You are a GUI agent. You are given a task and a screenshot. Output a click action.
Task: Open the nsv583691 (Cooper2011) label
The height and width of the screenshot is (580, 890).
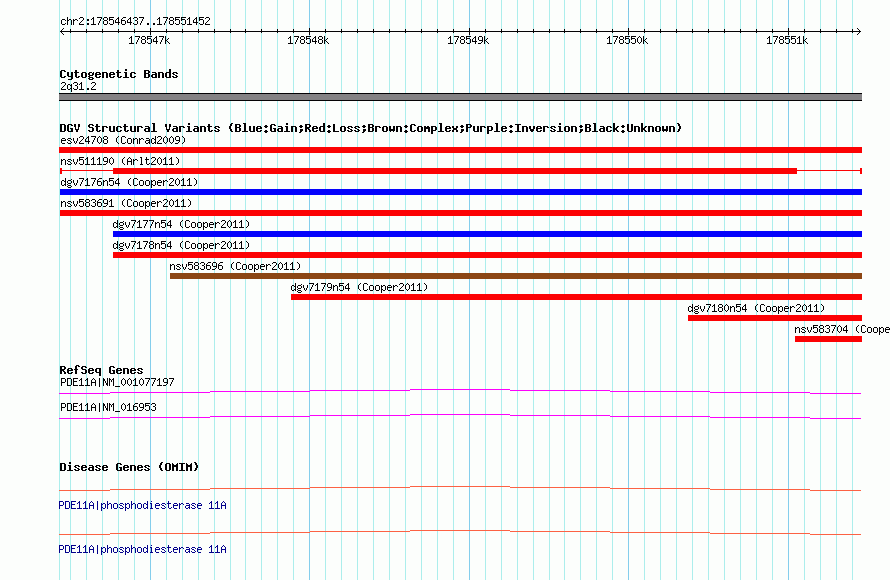pyautogui.click(x=126, y=203)
